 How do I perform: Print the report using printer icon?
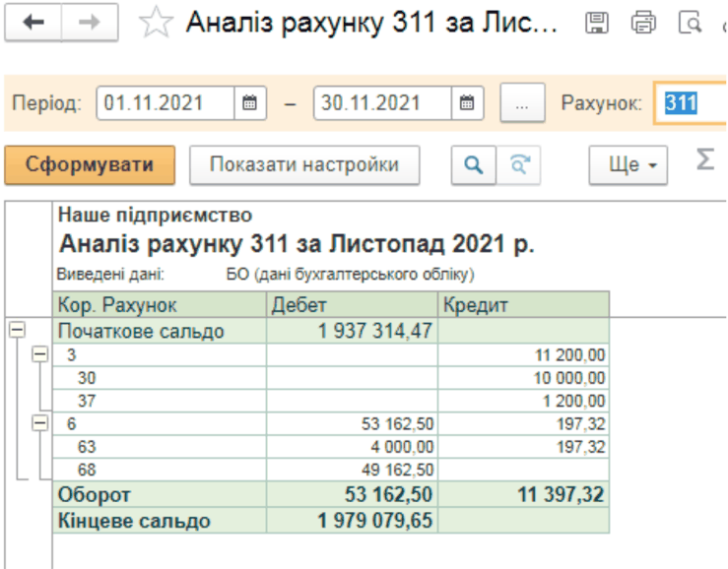click(643, 22)
